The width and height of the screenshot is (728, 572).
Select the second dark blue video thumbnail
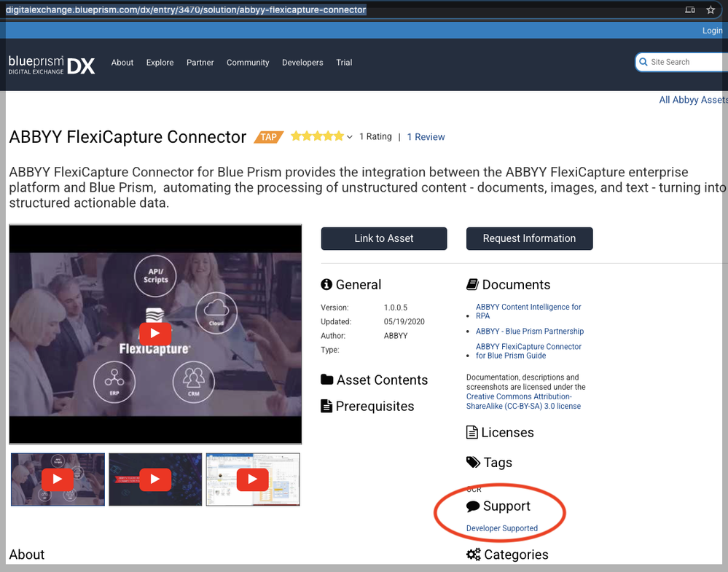point(155,479)
